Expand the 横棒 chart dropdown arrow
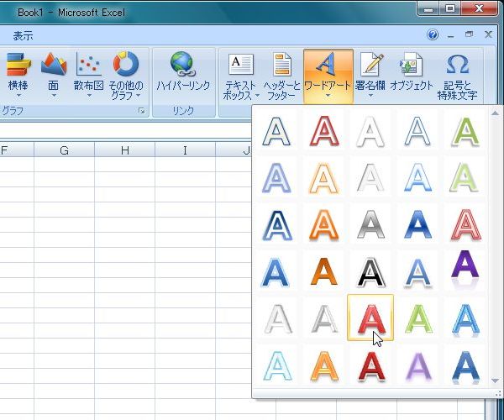 click(18, 96)
